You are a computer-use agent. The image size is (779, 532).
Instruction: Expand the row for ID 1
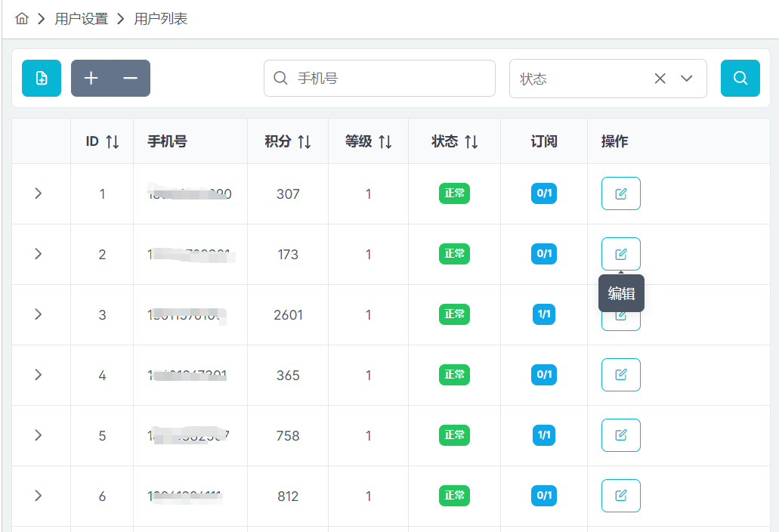(x=39, y=193)
